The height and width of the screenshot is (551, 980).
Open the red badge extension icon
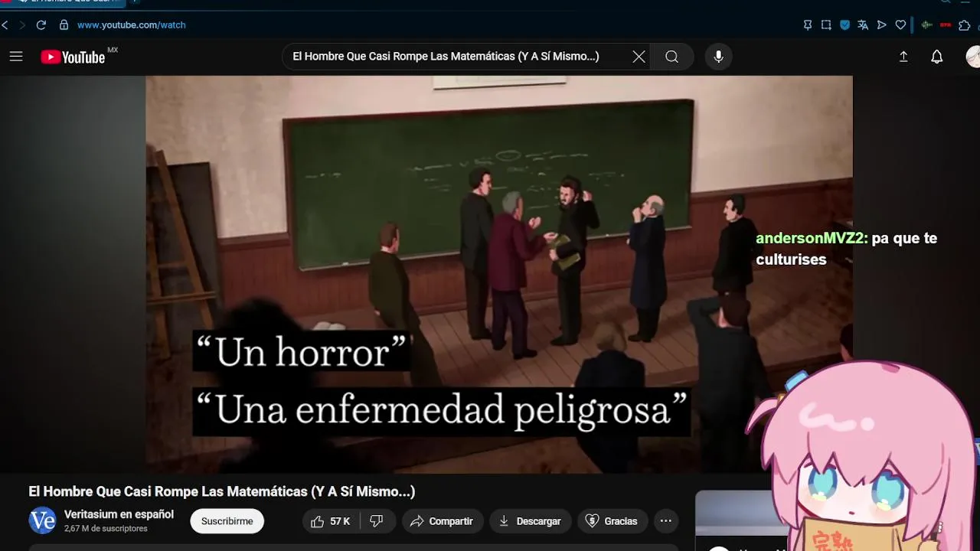pyautogui.click(x=946, y=25)
